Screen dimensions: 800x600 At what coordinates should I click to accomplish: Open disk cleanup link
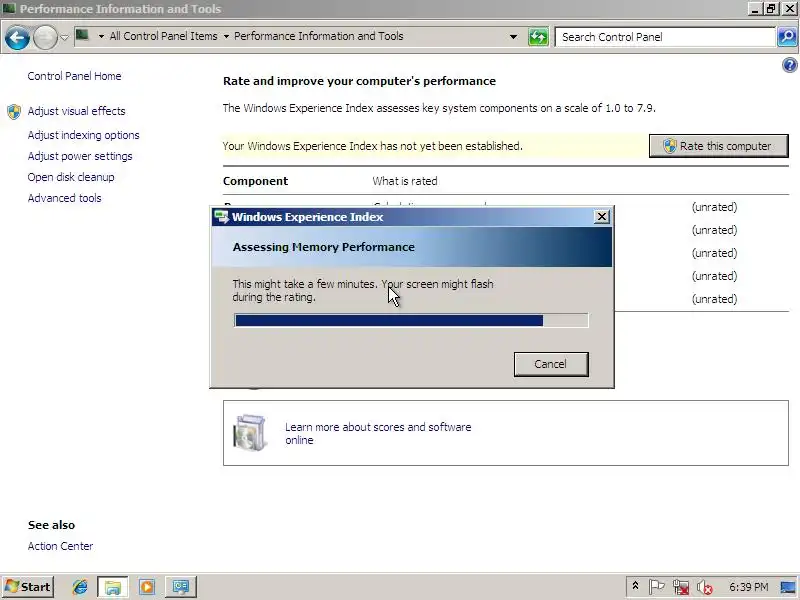click(x=71, y=177)
